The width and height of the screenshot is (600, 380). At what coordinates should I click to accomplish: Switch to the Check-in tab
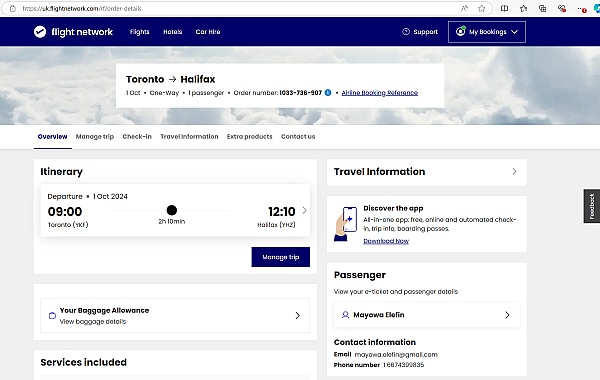click(x=137, y=137)
